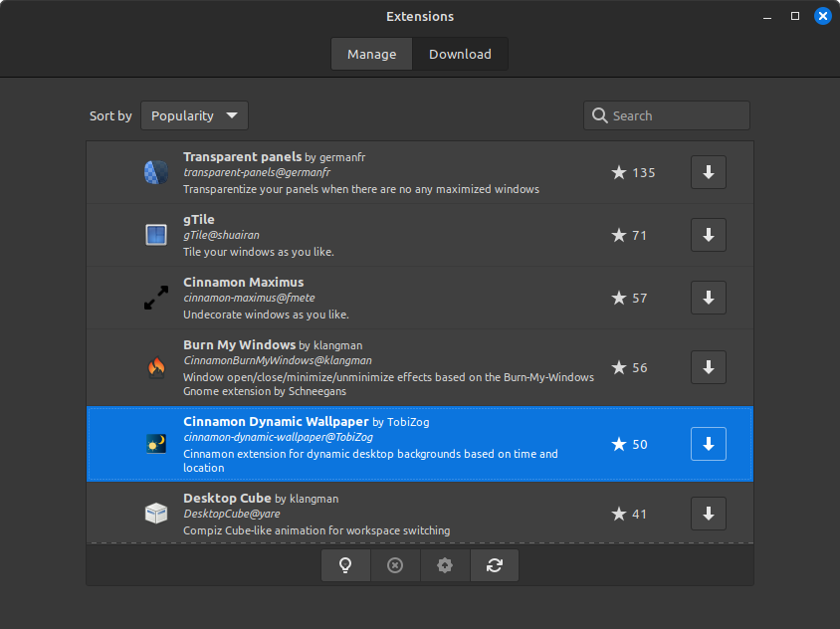Click the transparent-panels@germanfr identifier text
The image size is (840, 629).
coord(257,172)
